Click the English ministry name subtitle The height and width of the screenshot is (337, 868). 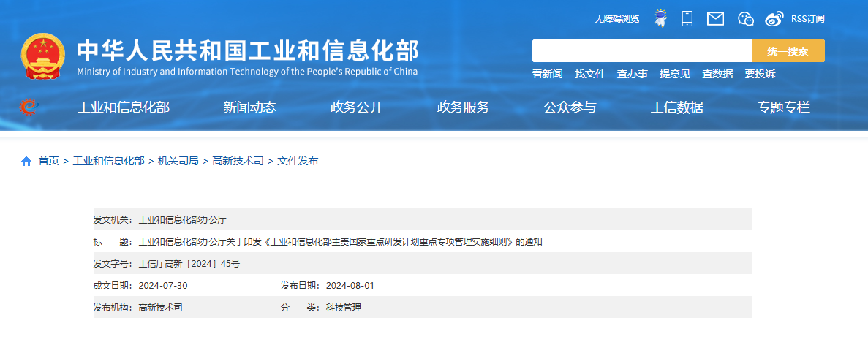(x=247, y=72)
